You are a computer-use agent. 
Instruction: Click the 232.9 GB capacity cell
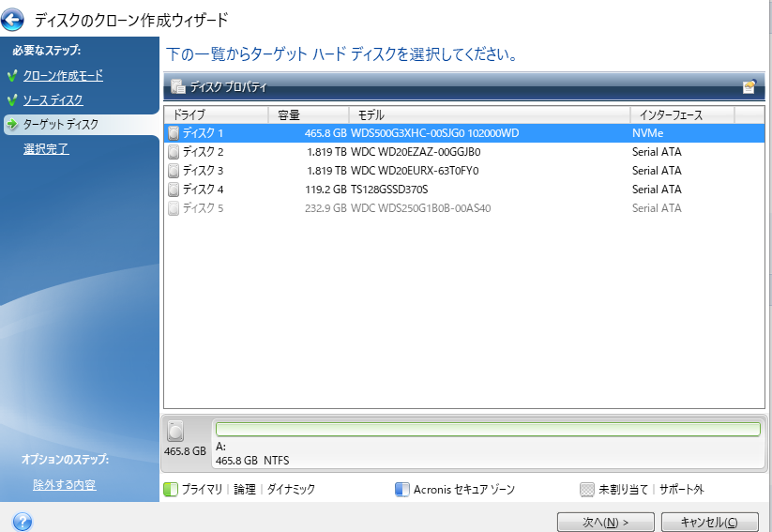tap(325, 208)
